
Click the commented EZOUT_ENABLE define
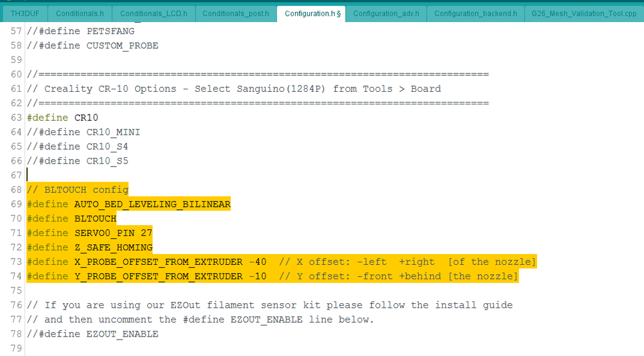click(93, 334)
